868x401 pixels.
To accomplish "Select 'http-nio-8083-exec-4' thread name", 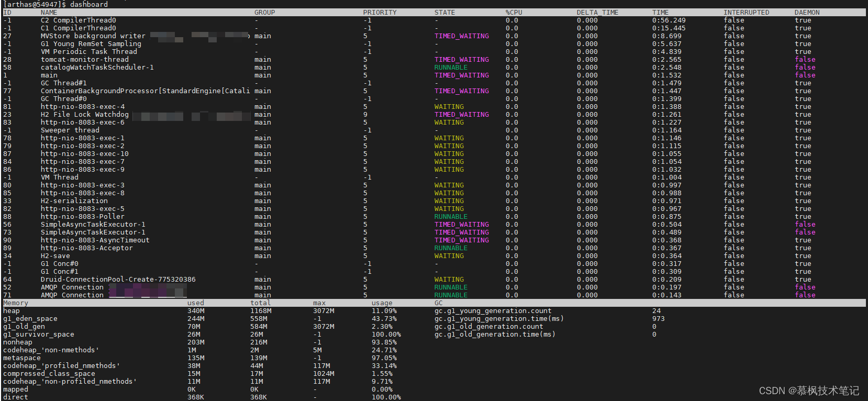I will (x=83, y=107).
